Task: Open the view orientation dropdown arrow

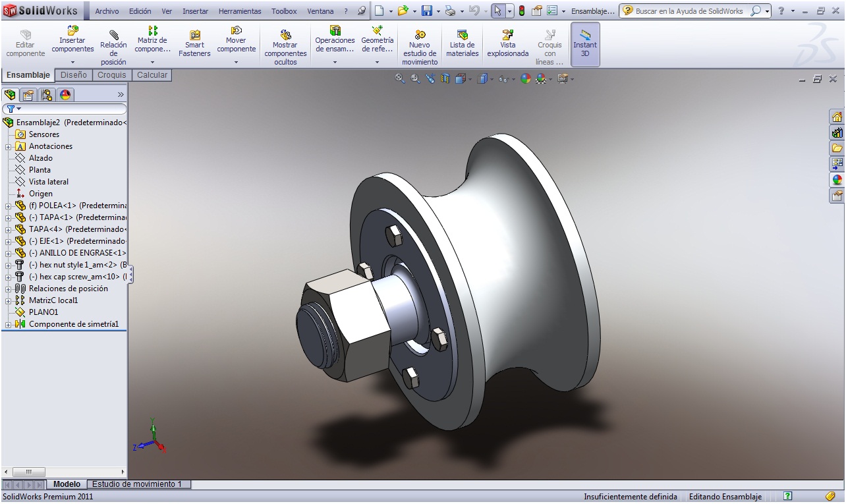Action: point(470,79)
